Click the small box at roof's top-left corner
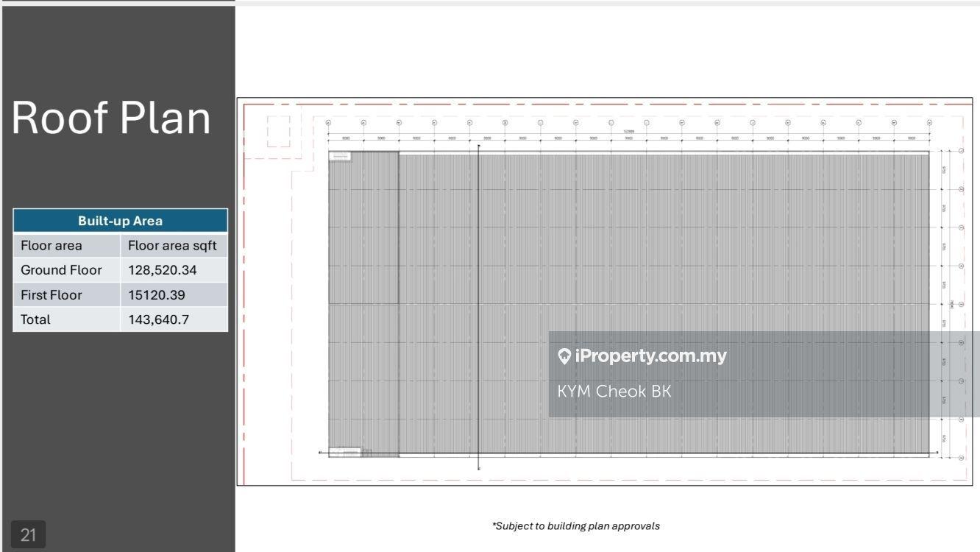Screen dimensions: 980x552 340,156
